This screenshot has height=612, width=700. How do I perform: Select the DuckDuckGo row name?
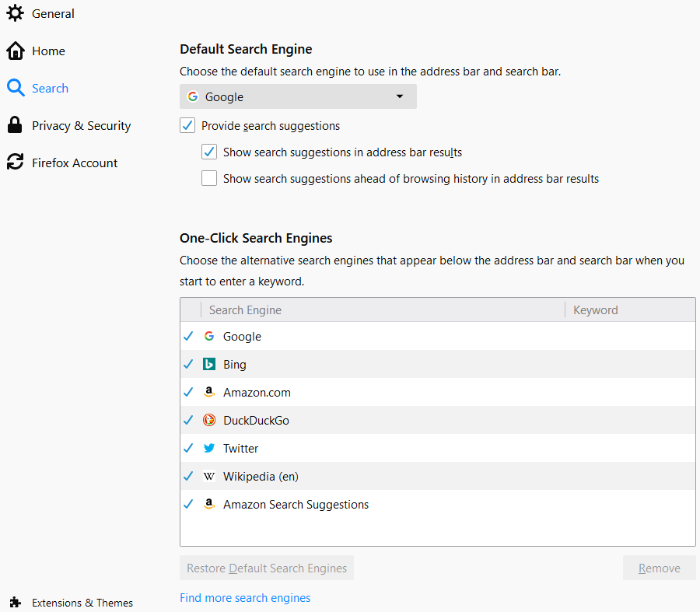tap(256, 421)
